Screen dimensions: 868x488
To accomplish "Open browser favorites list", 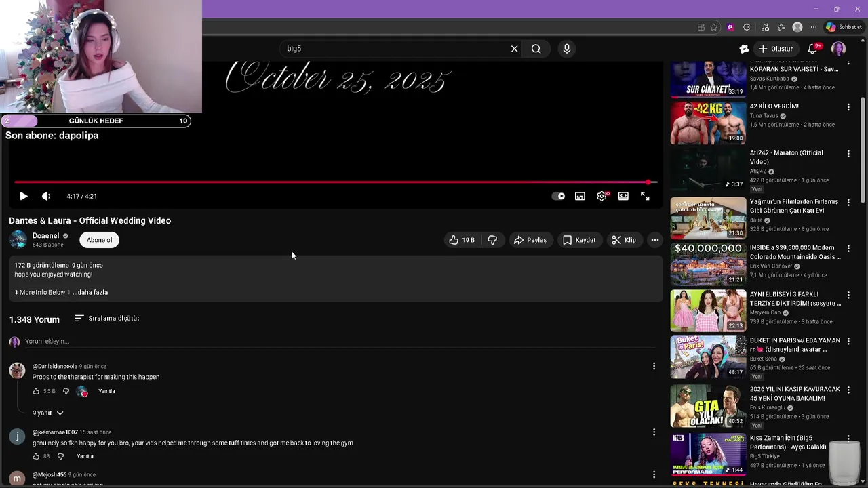I will (781, 27).
